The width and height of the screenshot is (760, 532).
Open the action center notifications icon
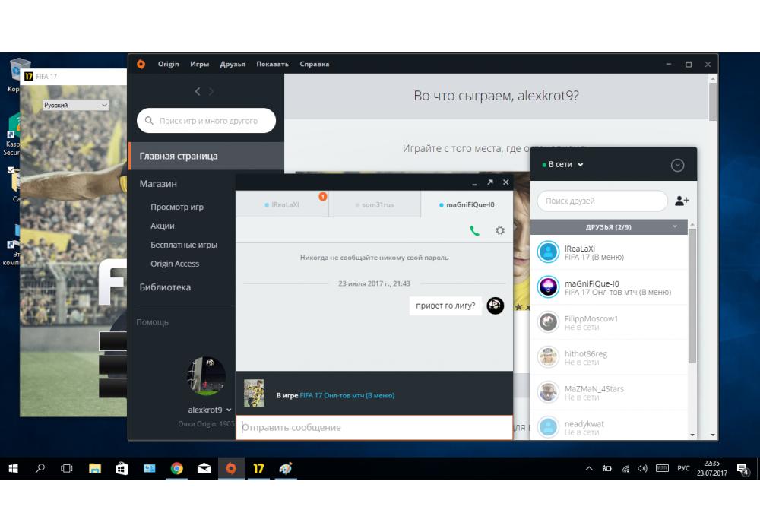[x=743, y=468]
